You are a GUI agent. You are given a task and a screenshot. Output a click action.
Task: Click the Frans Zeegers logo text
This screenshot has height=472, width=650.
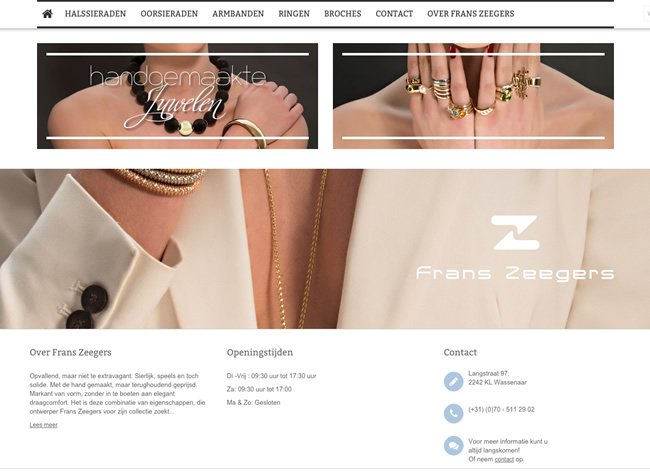pos(515,274)
